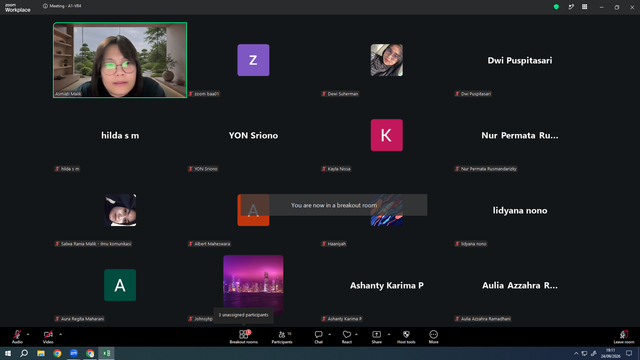Switch to the Zoom app in the taskbar
The height and width of the screenshot is (360, 640).
[x=74, y=353]
